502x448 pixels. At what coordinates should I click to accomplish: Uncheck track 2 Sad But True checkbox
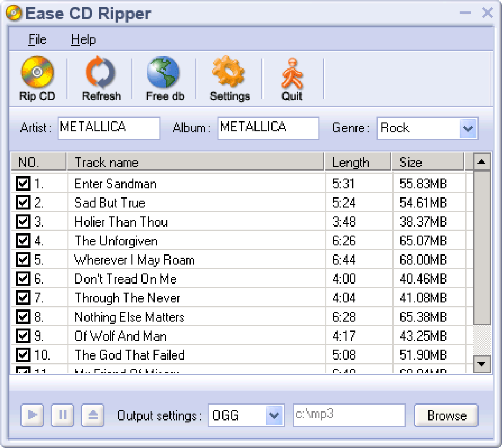[x=23, y=203]
